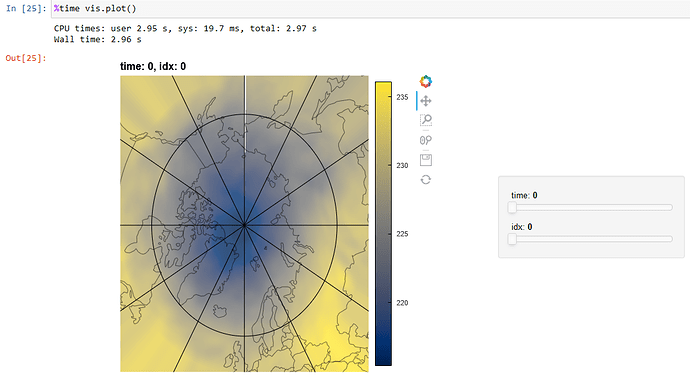
Task: Click the 'idx: 0' slider label
Action: (521, 227)
